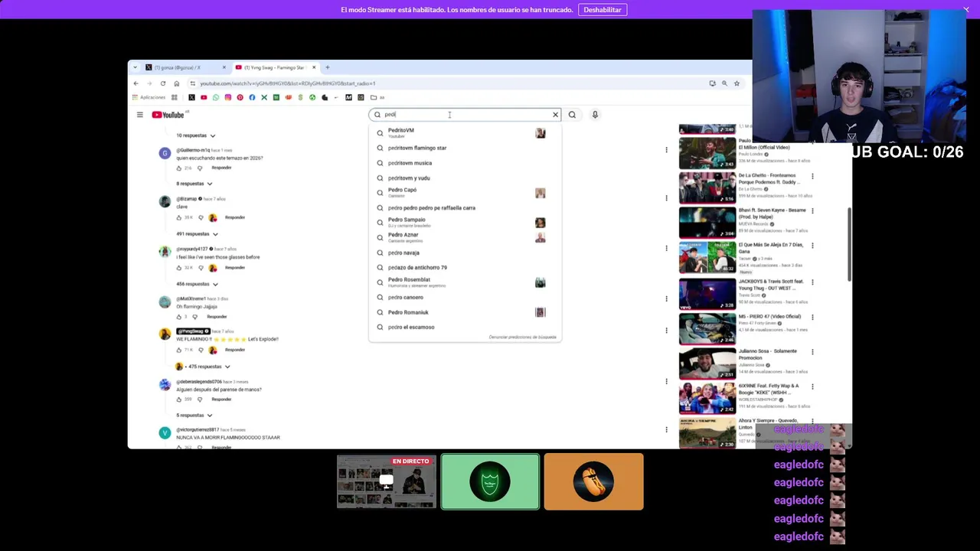Select the Yvng Swag Flamingo Star tab
Viewport: 980px width, 551px height.
[x=276, y=67]
